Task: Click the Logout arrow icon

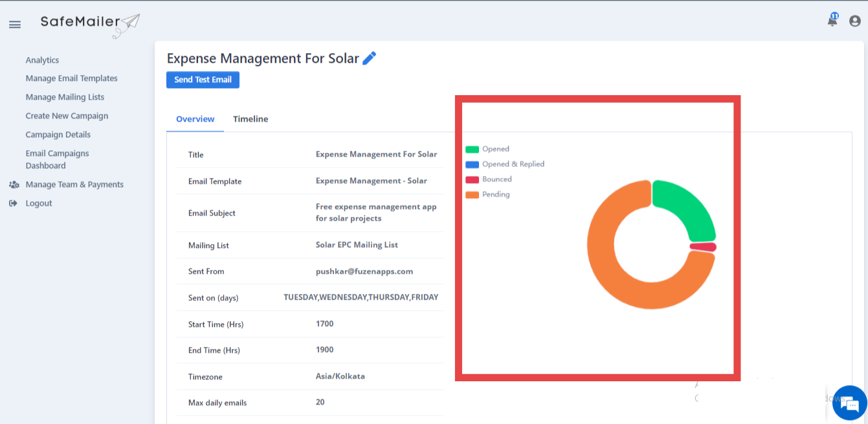Action: (13, 203)
